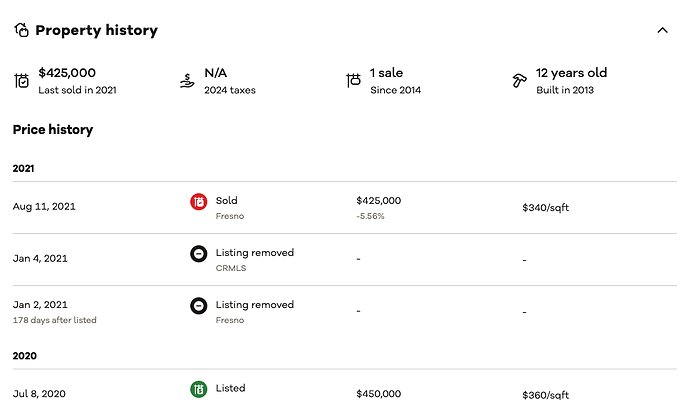This screenshot has height=400, width=684.
Task: Select the Jul 8, 2020 date
Action: [39, 394]
